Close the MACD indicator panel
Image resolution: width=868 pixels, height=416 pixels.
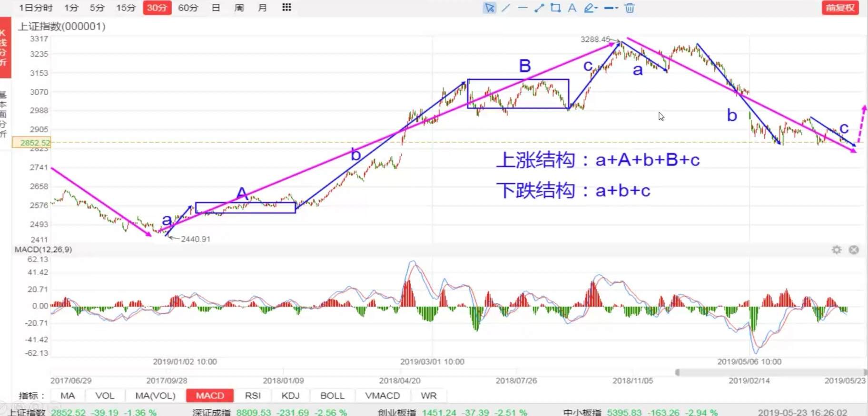[854, 250]
